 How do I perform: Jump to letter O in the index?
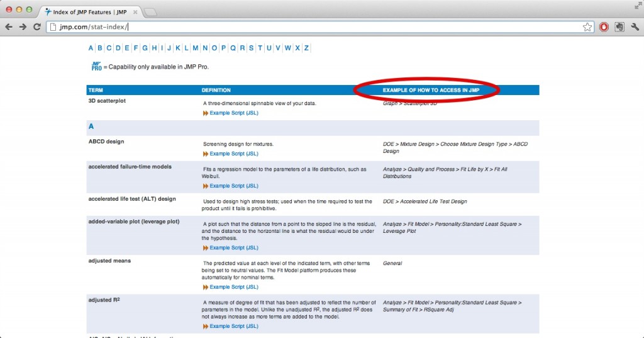coord(214,48)
